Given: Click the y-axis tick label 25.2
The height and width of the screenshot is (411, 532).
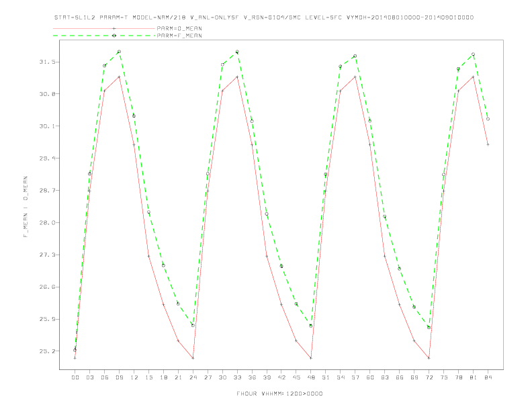Looking at the screenshot, I should 48,351.
